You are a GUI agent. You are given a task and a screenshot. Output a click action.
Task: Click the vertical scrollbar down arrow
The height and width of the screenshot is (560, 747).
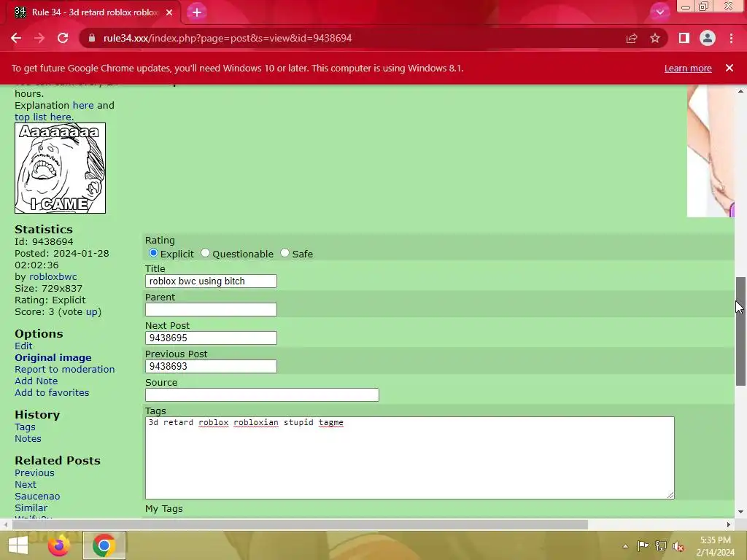[740, 513]
